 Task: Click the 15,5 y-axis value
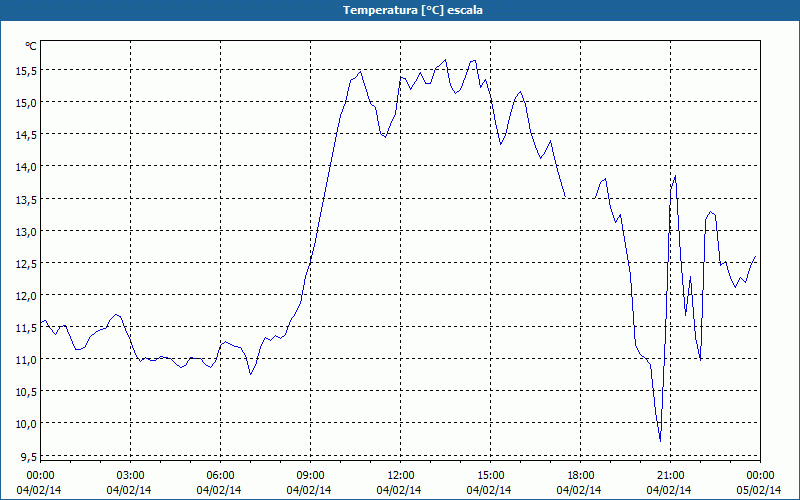click(x=26, y=71)
